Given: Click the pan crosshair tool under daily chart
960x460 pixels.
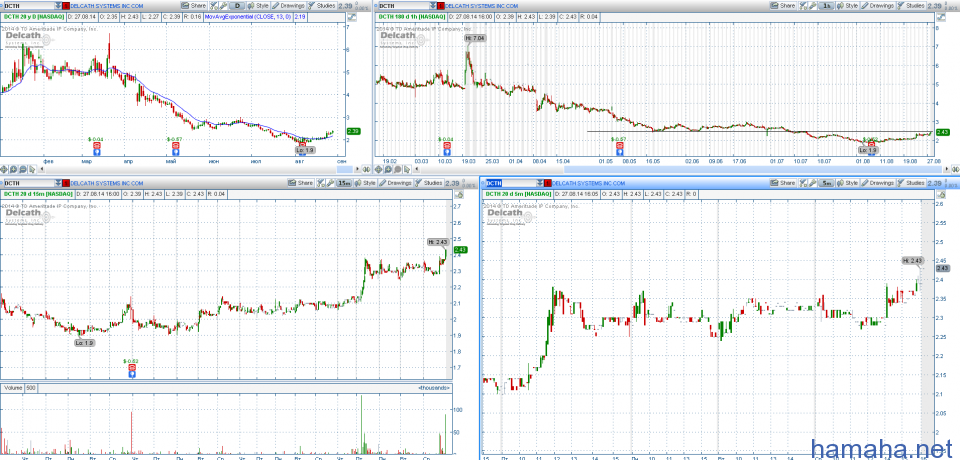Looking at the screenshot, I should pyautogui.click(x=4, y=170).
